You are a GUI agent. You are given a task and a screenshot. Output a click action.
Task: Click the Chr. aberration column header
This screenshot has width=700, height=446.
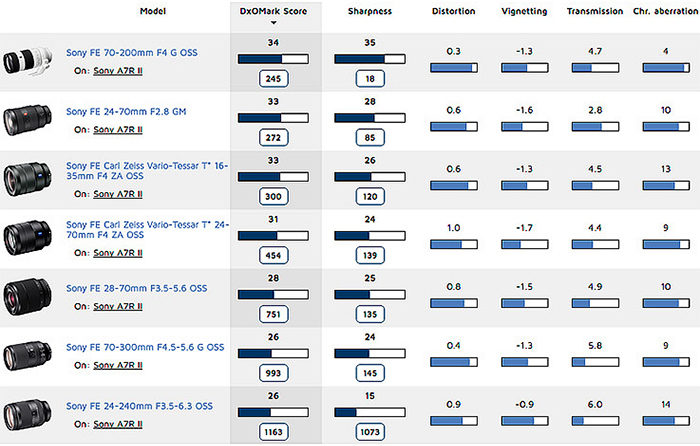(665, 11)
